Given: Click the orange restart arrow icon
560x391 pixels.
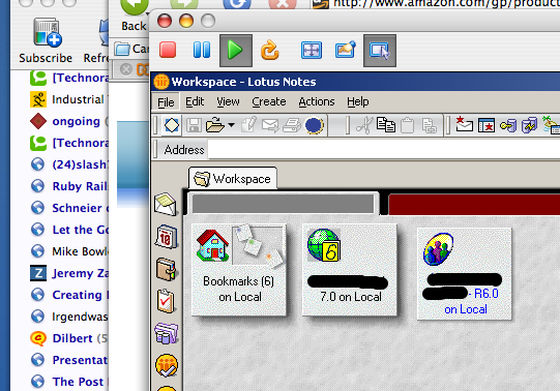Looking at the screenshot, I should (270, 50).
